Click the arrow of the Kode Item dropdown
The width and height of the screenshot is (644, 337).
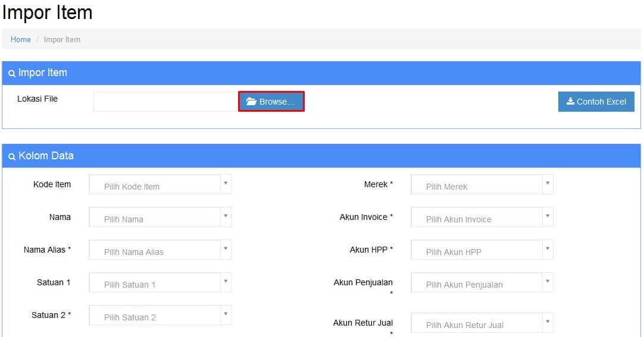coord(225,184)
